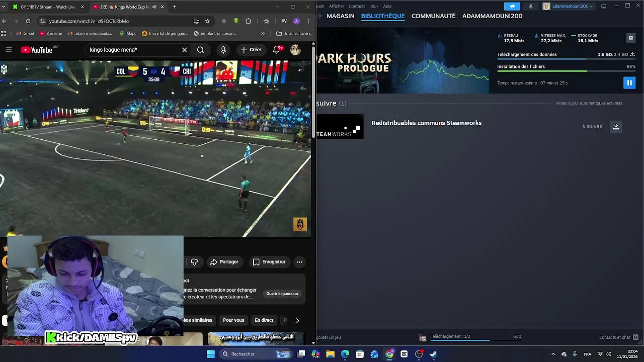
Task: Open the Chrome three-dot menu
Action: click(308, 21)
